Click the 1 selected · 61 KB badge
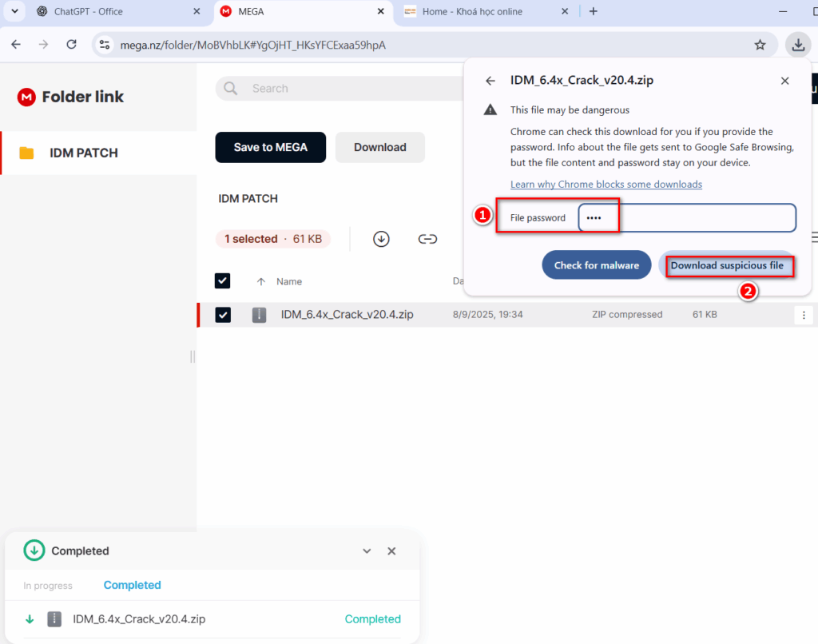 click(273, 239)
